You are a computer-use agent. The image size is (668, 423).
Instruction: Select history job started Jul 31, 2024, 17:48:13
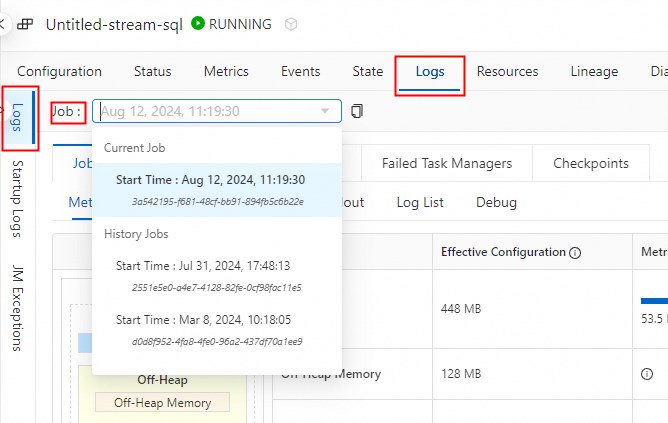pyautogui.click(x=217, y=276)
